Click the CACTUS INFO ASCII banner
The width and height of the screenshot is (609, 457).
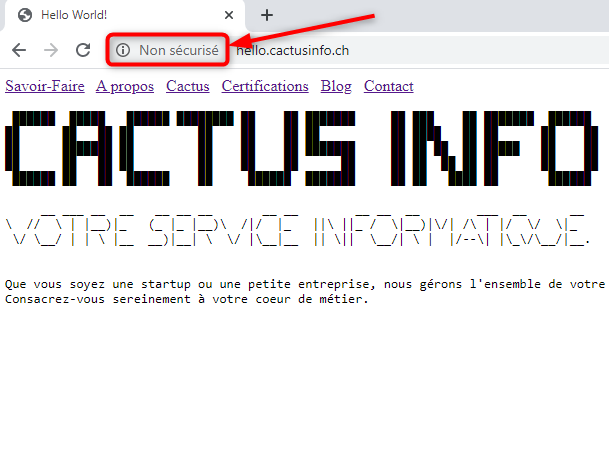point(301,148)
